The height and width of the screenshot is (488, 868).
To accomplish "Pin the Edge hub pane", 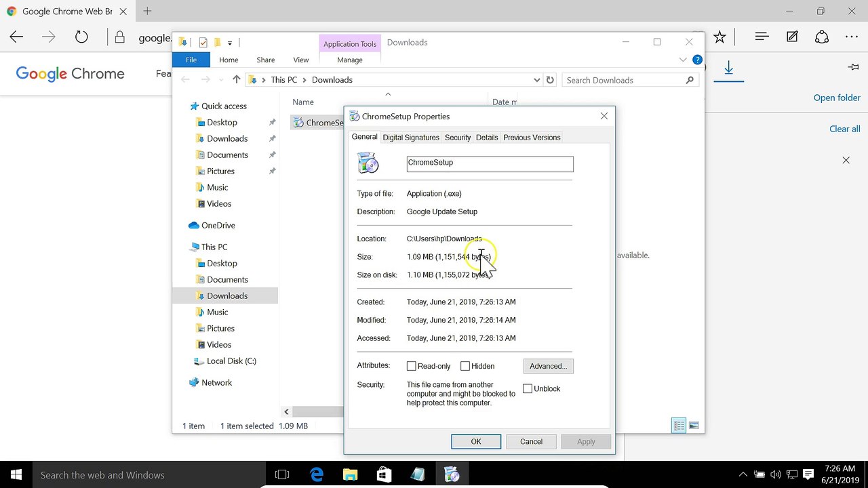I will (853, 67).
